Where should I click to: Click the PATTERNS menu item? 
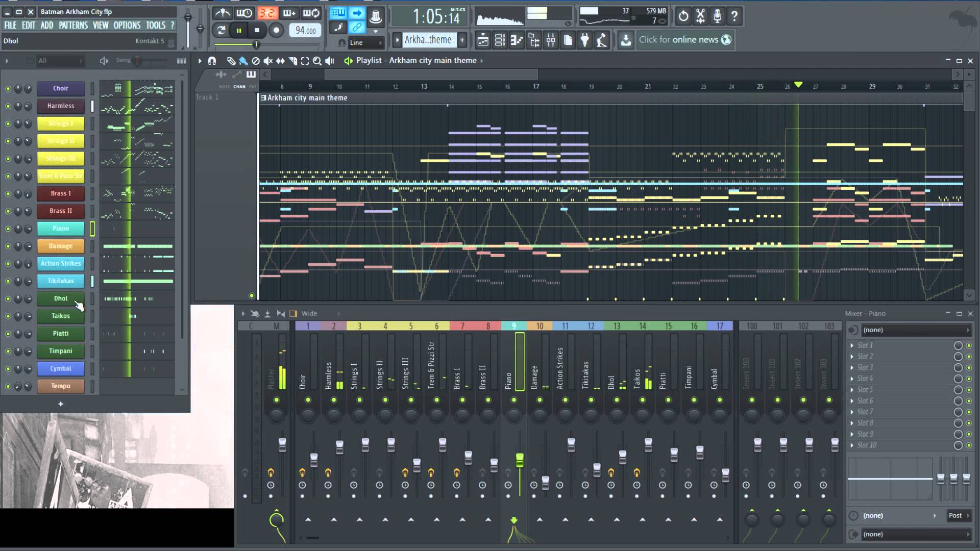(x=72, y=25)
